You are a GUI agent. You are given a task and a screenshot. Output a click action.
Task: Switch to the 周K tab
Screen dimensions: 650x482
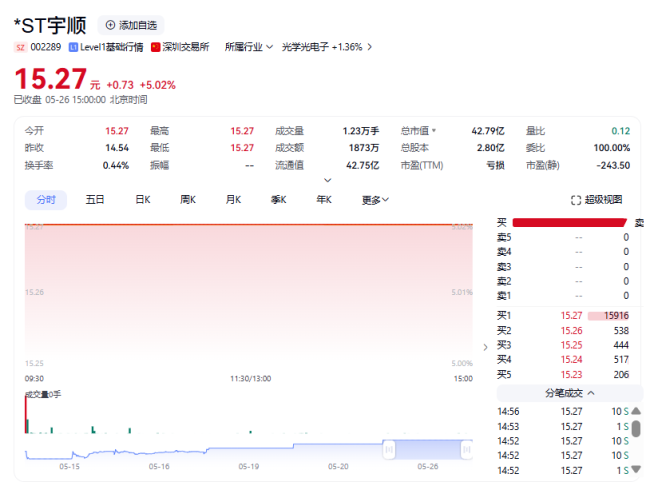pos(187,200)
